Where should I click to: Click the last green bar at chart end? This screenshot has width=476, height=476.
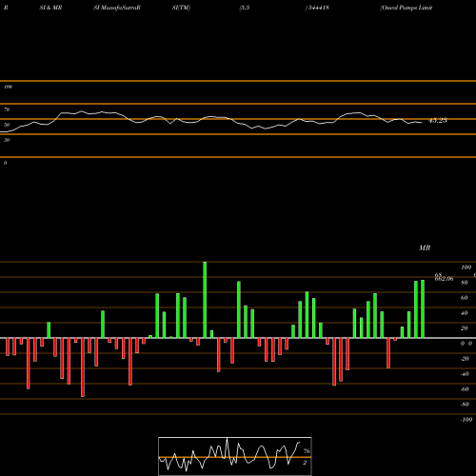[x=423, y=308]
